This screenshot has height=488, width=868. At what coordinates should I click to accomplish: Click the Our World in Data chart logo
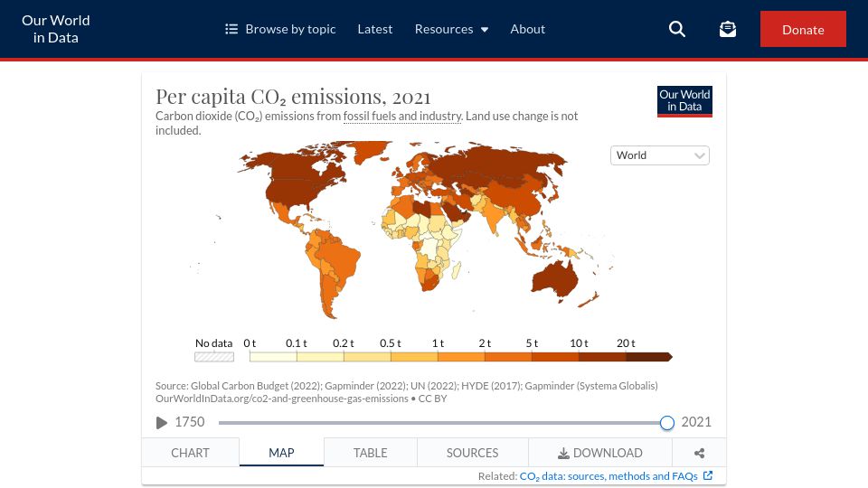(x=684, y=101)
